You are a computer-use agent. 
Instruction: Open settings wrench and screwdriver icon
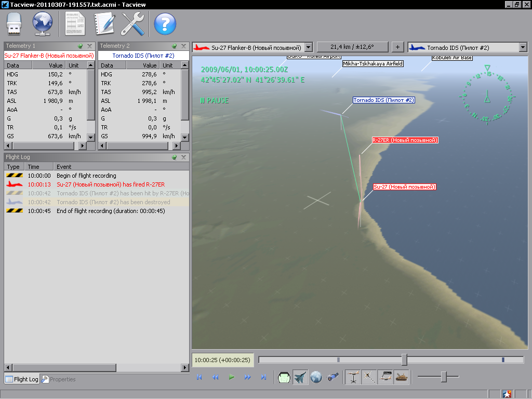tap(132, 24)
